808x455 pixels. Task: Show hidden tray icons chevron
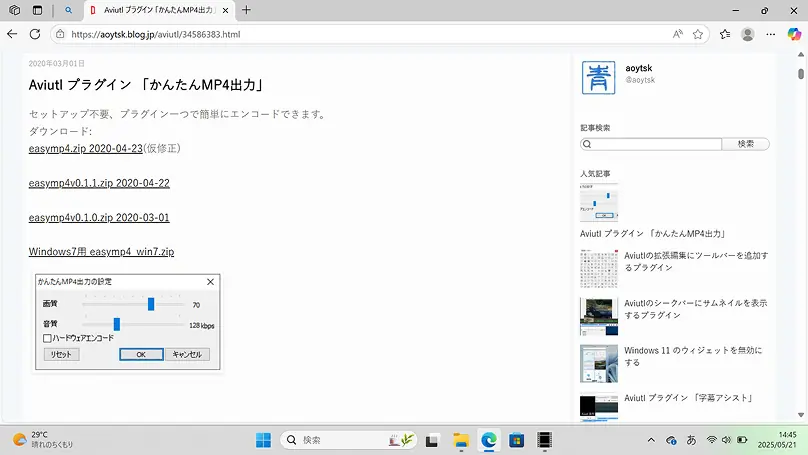pyautogui.click(x=651, y=440)
